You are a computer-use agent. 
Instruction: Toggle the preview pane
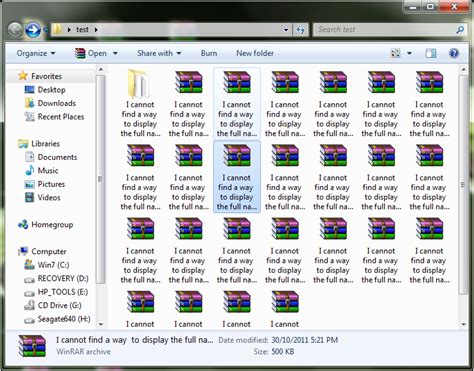pos(431,53)
